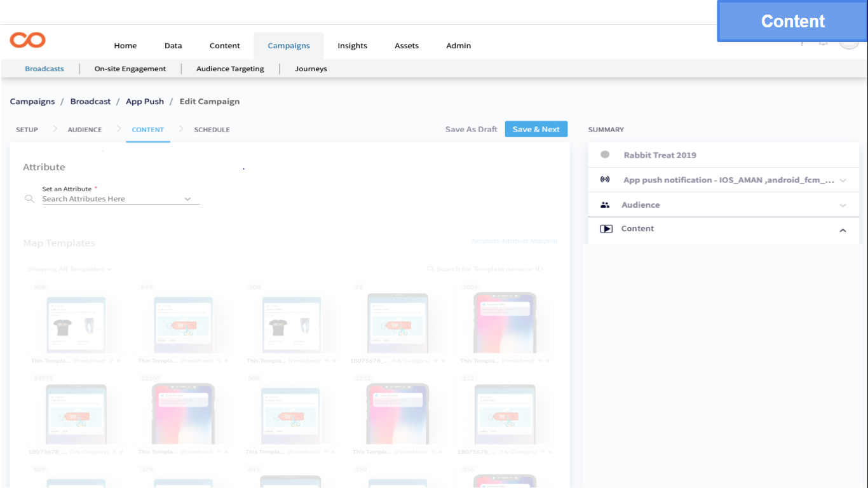This screenshot has height=488, width=868.
Task: Select template thumbnail numbered 1024
Action: [x=505, y=323]
